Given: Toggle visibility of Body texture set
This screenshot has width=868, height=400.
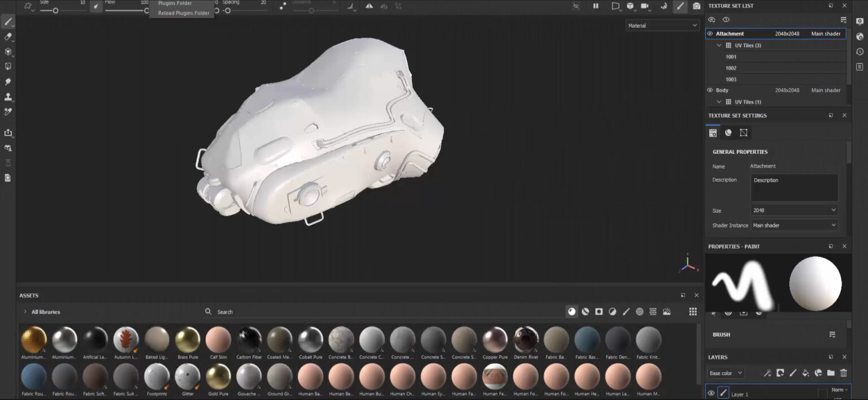Looking at the screenshot, I should point(710,91).
